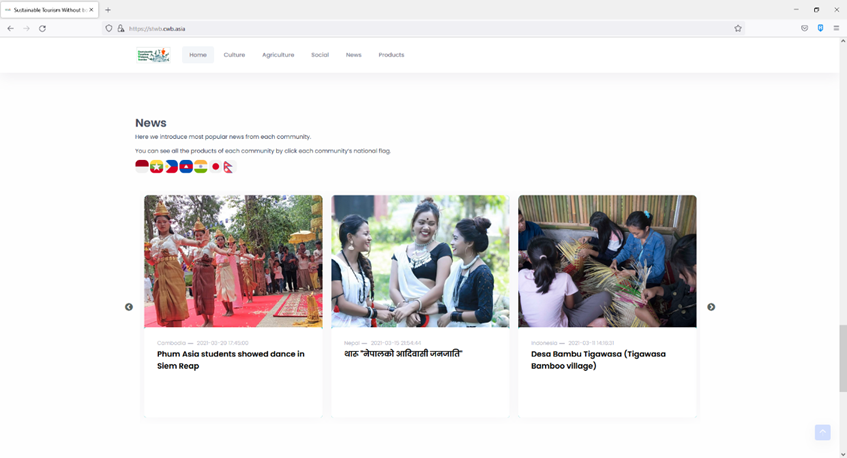Restore down the browser window
Image resolution: width=847 pixels, height=458 pixels.
pyautogui.click(x=816, y=10)
